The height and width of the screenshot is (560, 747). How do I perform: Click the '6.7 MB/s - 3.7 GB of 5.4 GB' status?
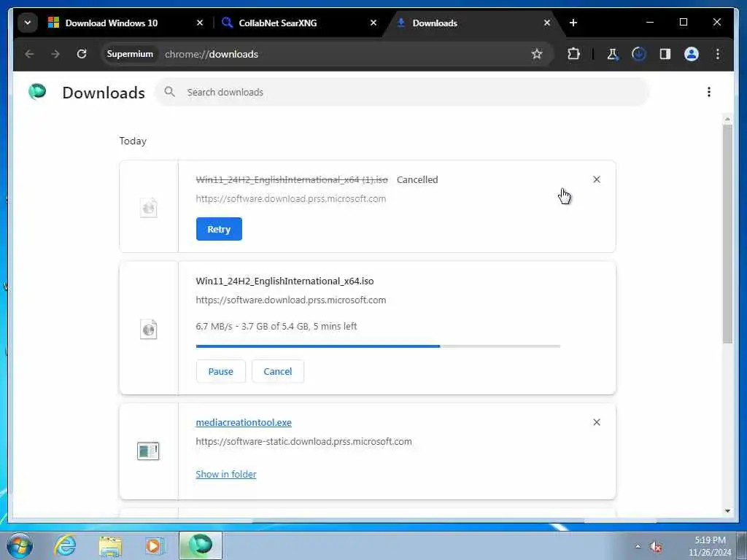(x=276, y=326)
